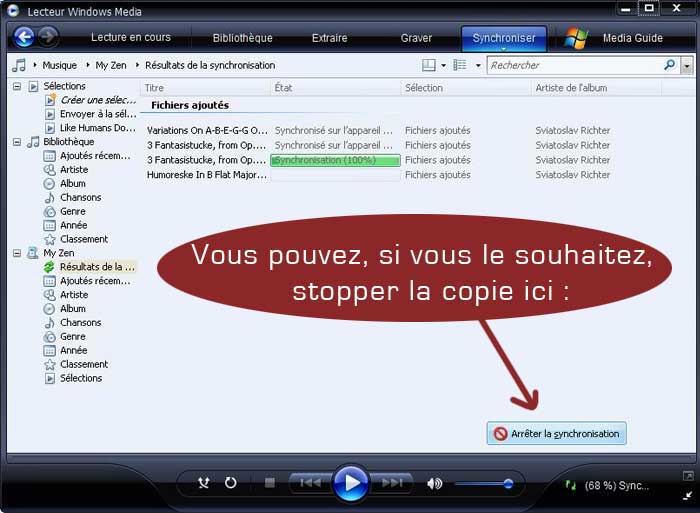Viewport: 700px width, 513px height.
Task: Click the search magnifier icon
Action: [x=669, y=65]
